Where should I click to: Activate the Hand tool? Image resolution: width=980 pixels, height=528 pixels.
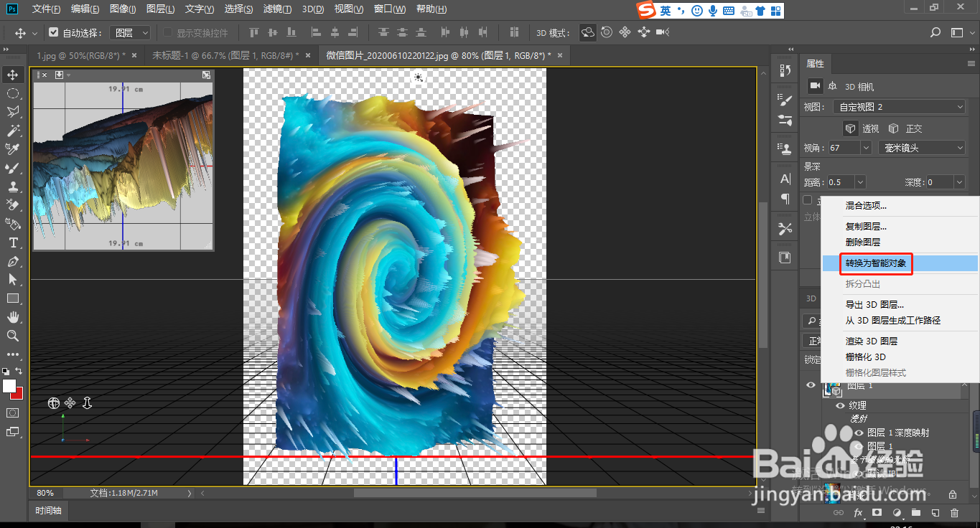click(13, 317)
